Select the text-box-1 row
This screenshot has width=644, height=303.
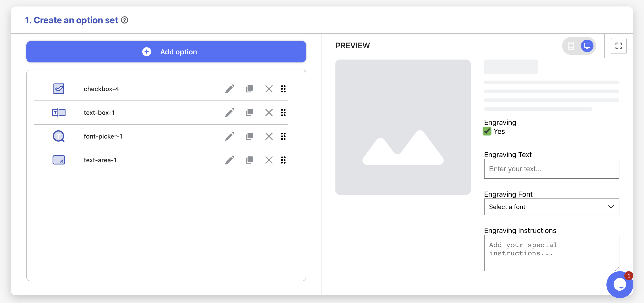click(99, 113)
